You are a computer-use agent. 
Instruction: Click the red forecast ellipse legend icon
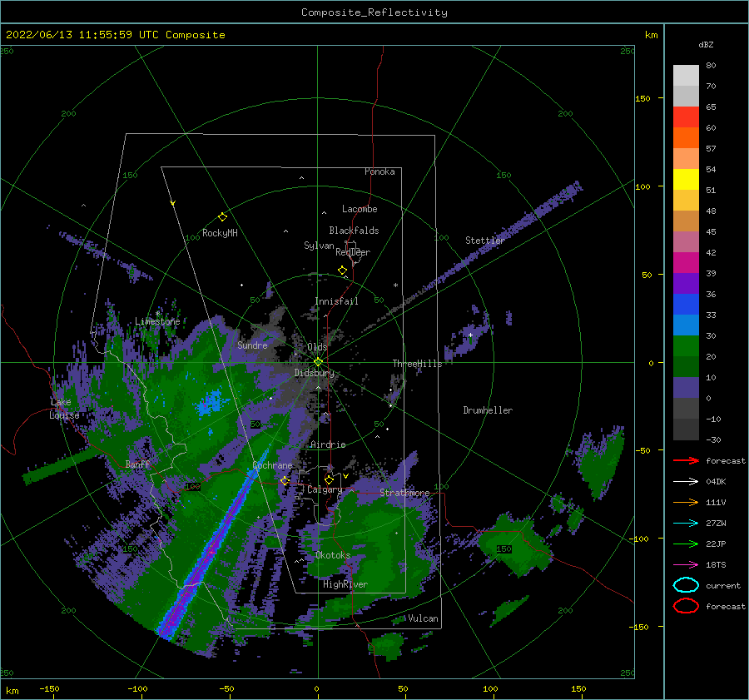tap(686, 606)
